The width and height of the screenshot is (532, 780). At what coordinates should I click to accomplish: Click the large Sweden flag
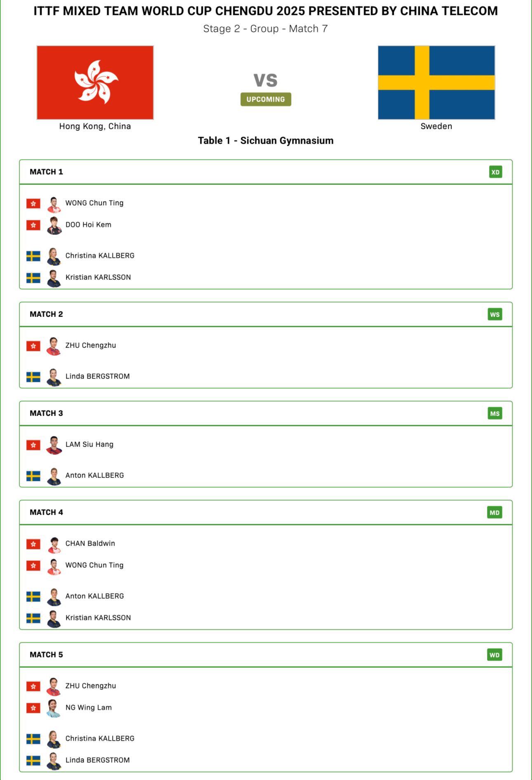tap(436, 83)
